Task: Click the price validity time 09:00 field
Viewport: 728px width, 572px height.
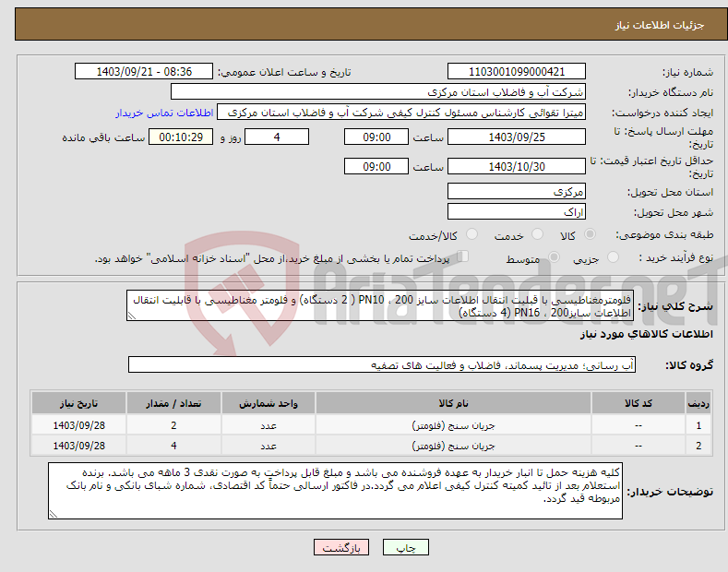Action: point(376,166)
